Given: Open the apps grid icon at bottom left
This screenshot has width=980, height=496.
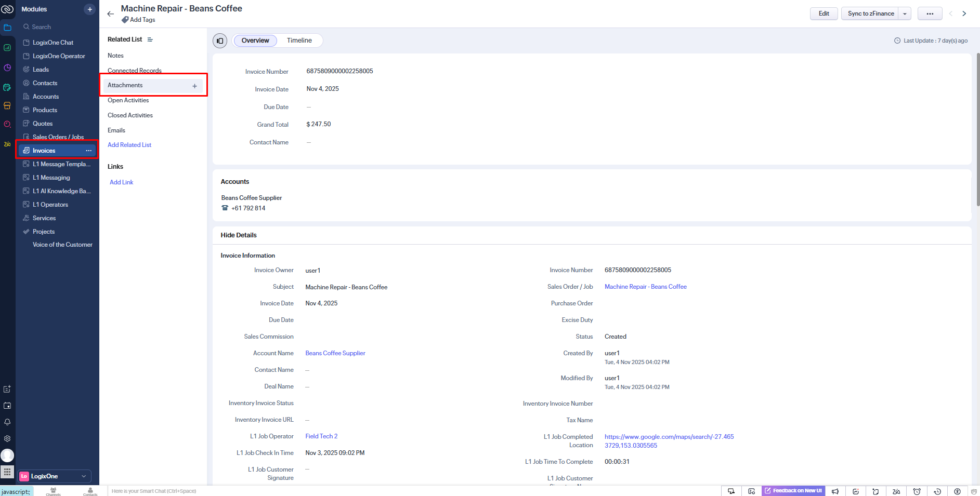Looking at the screenshot, I should click(x=7, y=472).
